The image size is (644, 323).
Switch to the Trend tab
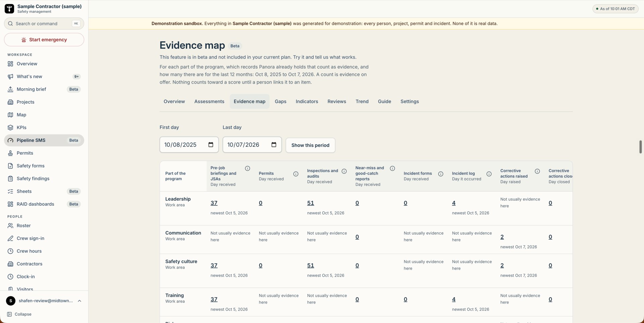point(362,101)
